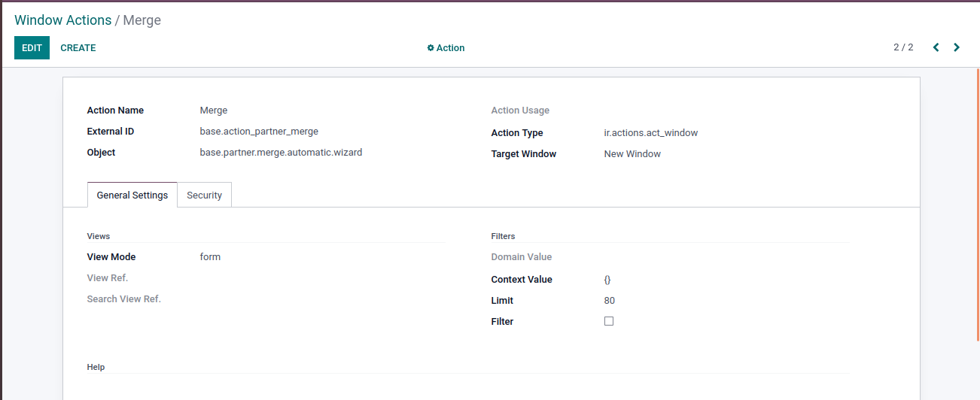The image size is (980, 400).
Task: Click the CREATE button
Action: click(x=78, y=48)
